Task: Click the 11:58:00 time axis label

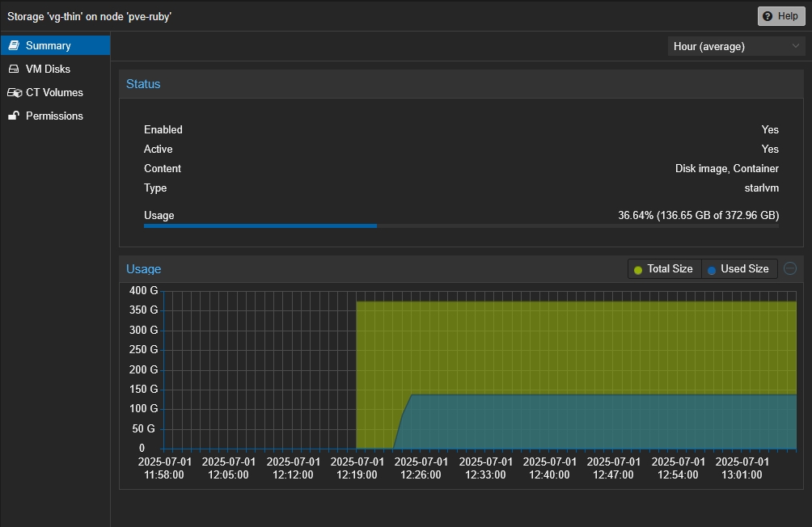Action: pos(164,468)
